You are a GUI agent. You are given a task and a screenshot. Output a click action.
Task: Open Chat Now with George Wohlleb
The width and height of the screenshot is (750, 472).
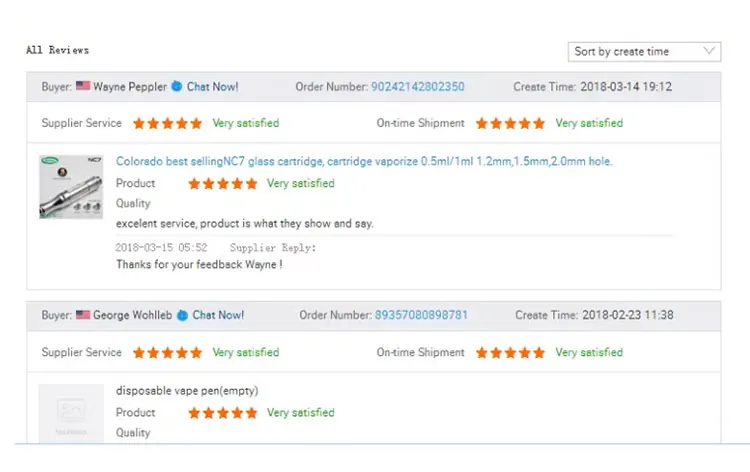(x=218, y=315)
